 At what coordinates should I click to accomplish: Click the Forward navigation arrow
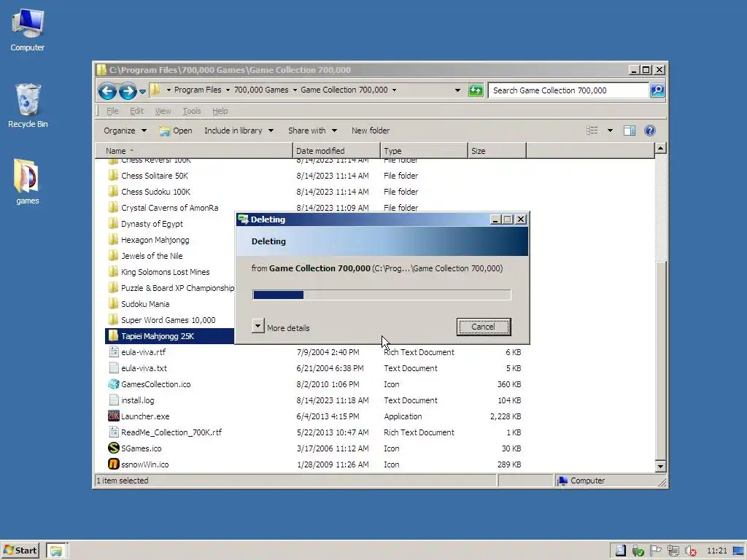point(128,90)
